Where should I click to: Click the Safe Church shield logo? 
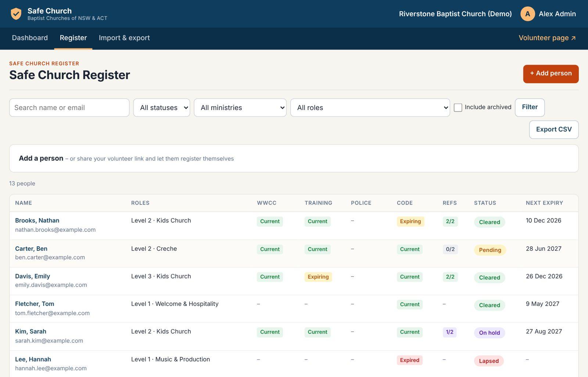(x=16, y=14)
